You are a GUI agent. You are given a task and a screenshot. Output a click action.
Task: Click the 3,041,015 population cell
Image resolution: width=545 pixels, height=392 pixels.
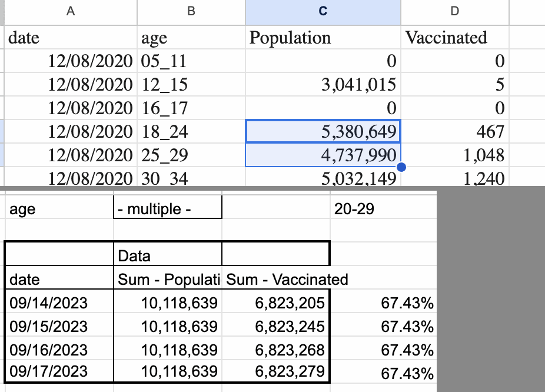[x=323, y=85]
